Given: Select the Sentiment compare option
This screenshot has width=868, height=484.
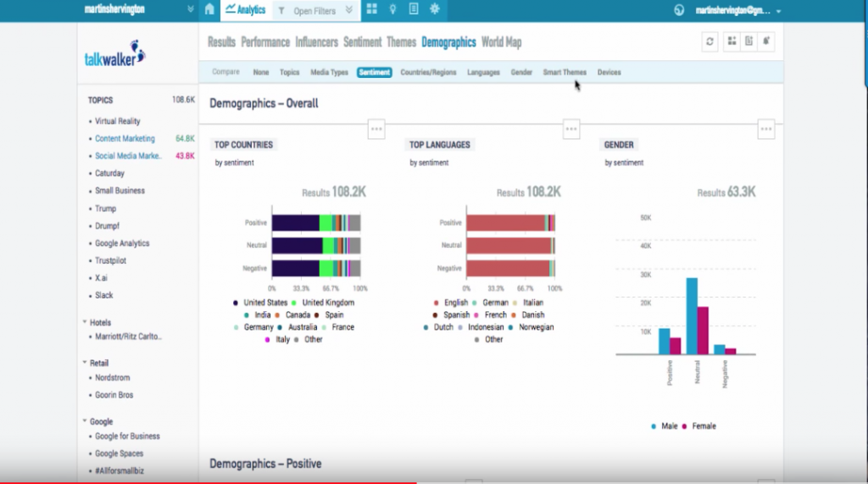Looking at the screenshot, I should (374, 72).
